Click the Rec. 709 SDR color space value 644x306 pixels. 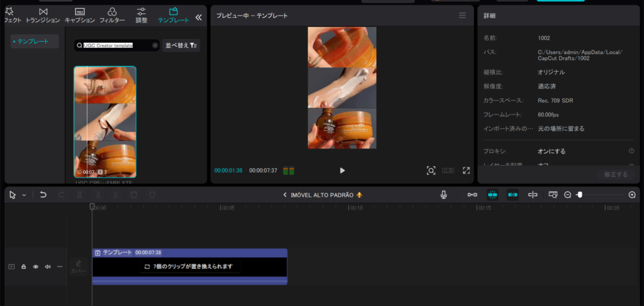coord(555,100)
